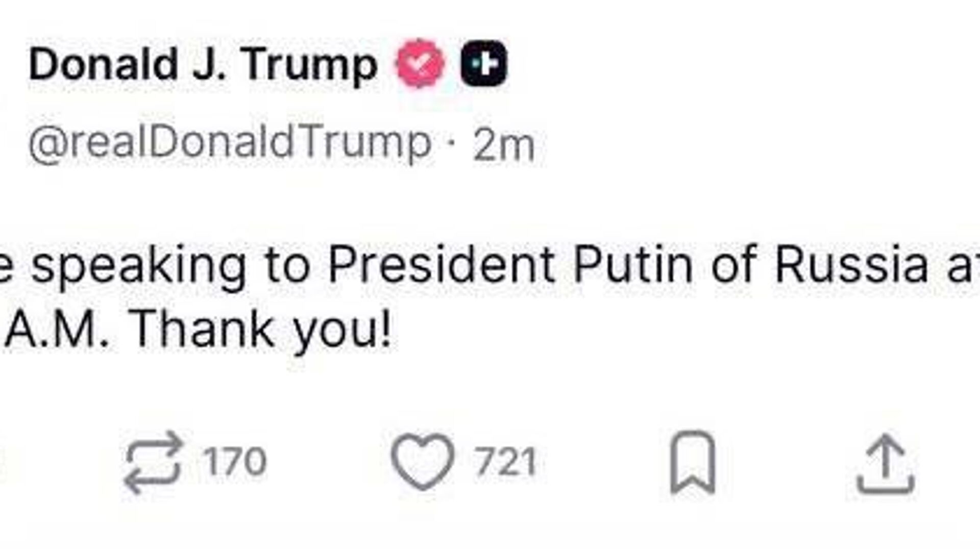Click the red verified checkmark badge
Screen dimensions: 980x549
[420, 64]
